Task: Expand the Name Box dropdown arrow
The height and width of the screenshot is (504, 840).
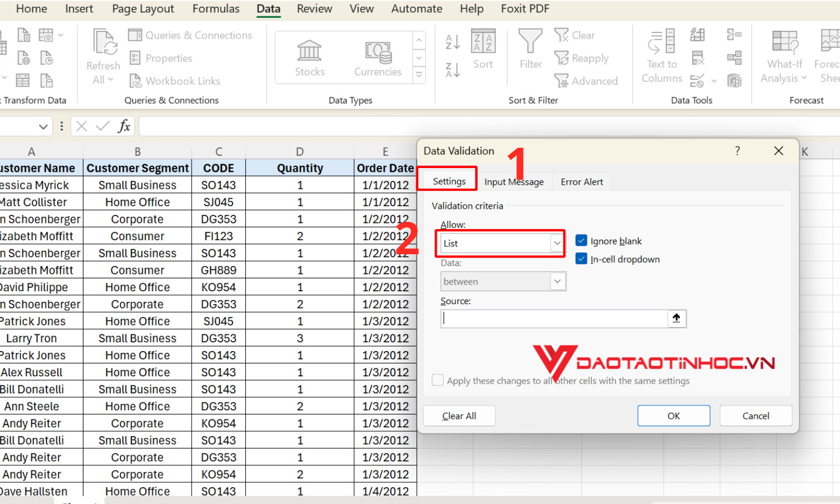Action: click(x=43, y=127)
